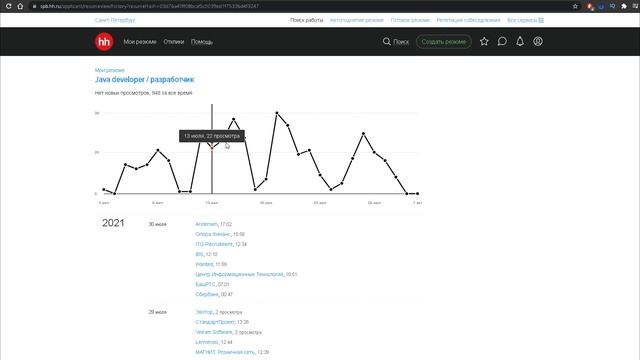Click highlighted 13 июля chart point

click(212, 148)
